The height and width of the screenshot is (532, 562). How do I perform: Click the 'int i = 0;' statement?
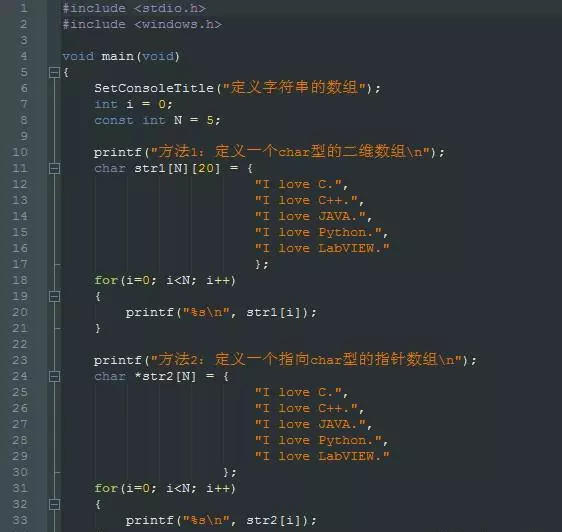point(133,104)
